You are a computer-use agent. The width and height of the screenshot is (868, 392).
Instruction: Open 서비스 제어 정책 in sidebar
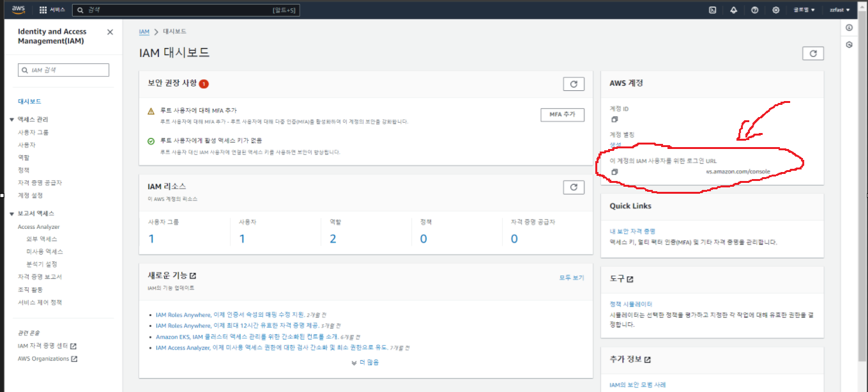pos(40,302)
